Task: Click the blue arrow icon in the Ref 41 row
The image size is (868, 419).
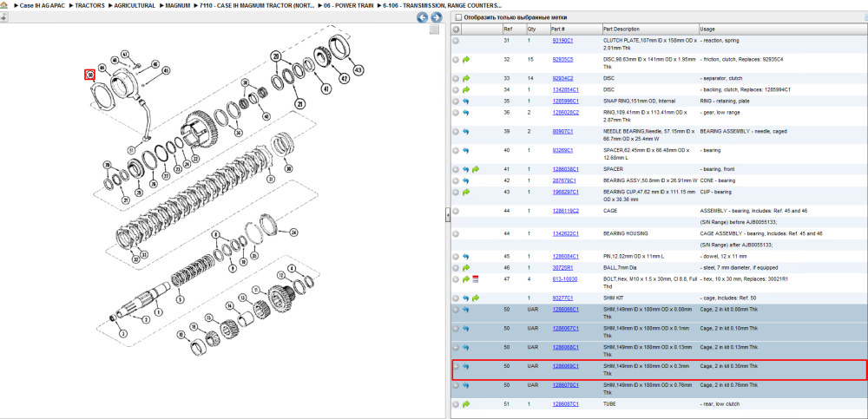Action: (466, 169)
